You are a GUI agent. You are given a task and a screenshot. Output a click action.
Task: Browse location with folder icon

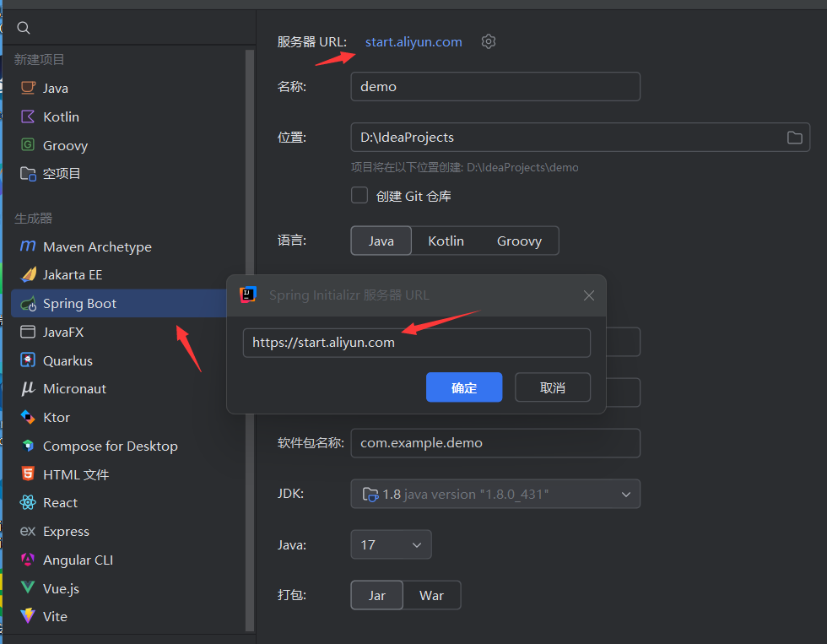[x=794, y=138]
